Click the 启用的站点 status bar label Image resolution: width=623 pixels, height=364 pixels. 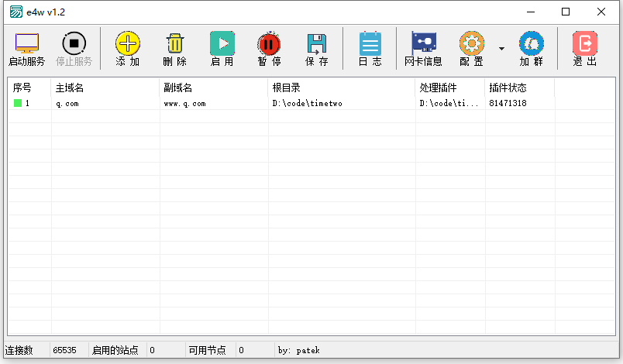click(x=115, y=350)
